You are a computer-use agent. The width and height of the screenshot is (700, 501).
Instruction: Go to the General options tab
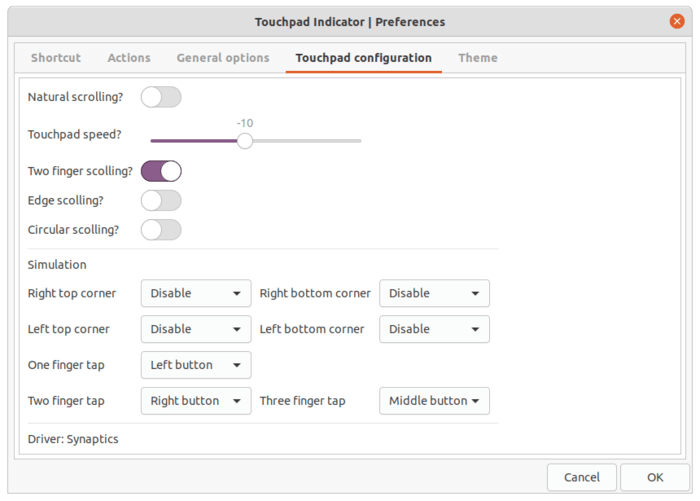pyautogui.click(x=223, y=58)
